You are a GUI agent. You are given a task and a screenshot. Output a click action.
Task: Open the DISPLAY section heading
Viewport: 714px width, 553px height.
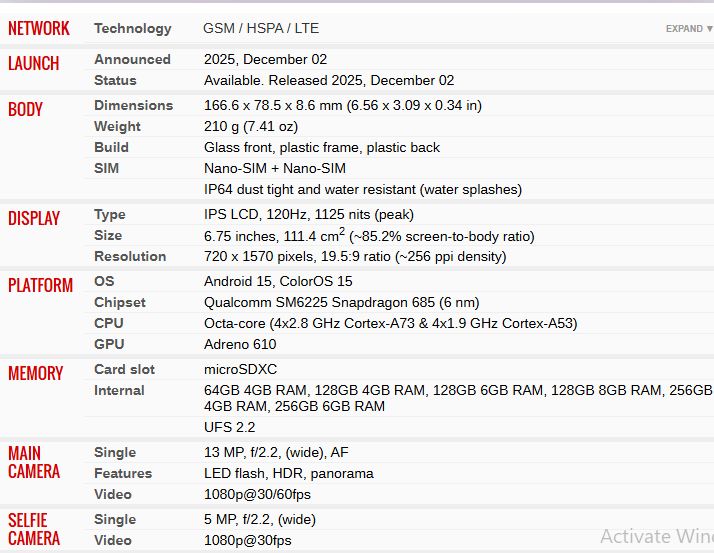point(34,218)
